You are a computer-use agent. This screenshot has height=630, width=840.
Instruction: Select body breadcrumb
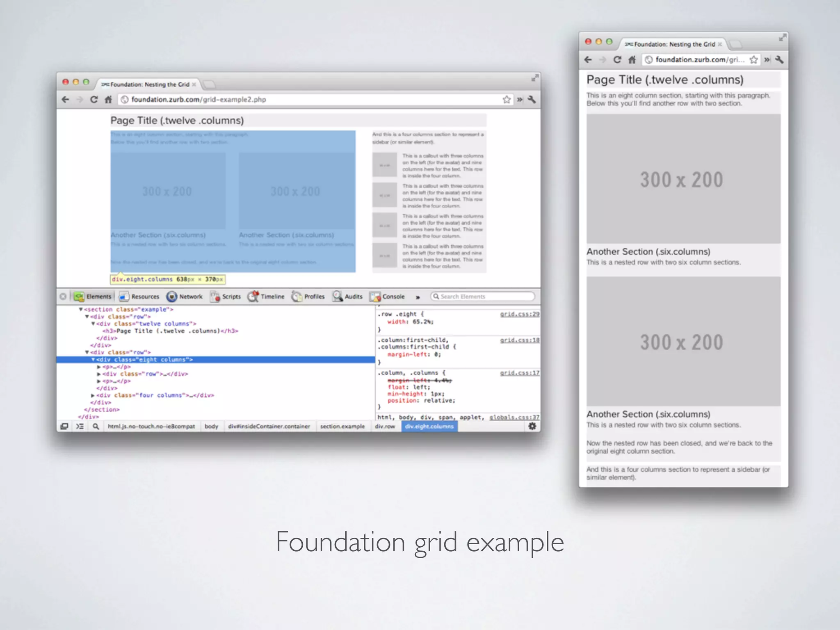click(211, 427)
